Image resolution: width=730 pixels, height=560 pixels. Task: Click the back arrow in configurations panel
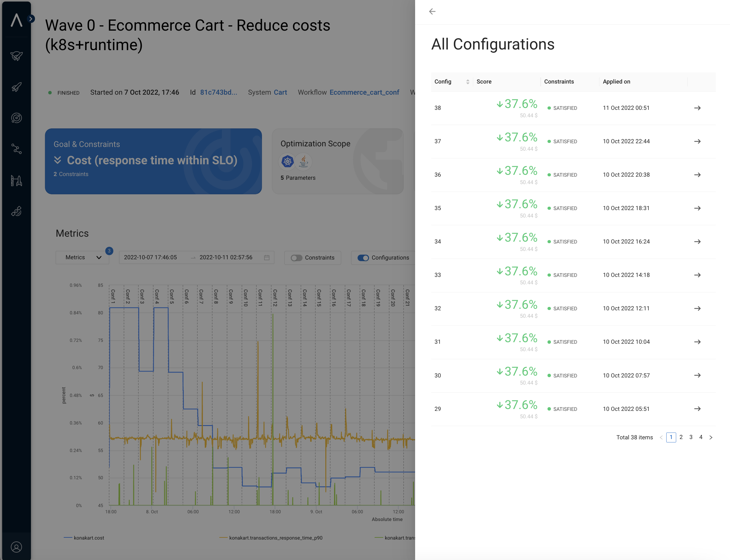click(x=432, y=12)
